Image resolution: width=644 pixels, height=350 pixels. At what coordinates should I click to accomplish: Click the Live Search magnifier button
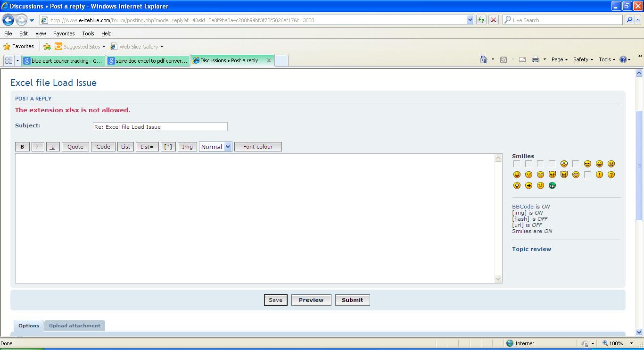[x=629, y=20]
